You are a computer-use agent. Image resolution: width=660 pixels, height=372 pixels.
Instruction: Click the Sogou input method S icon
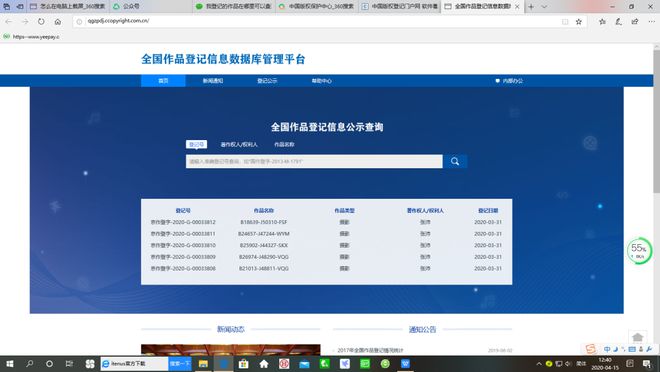coord(591,349)
